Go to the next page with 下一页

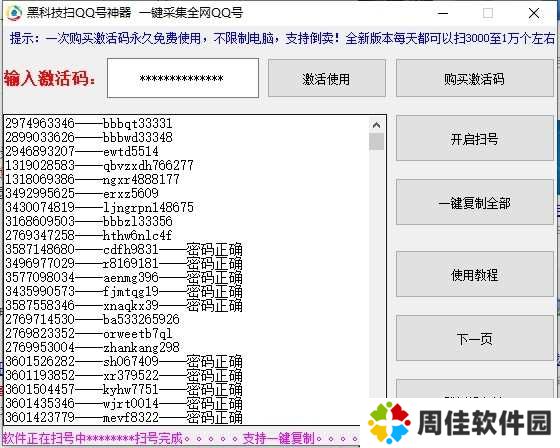[474, 338]
